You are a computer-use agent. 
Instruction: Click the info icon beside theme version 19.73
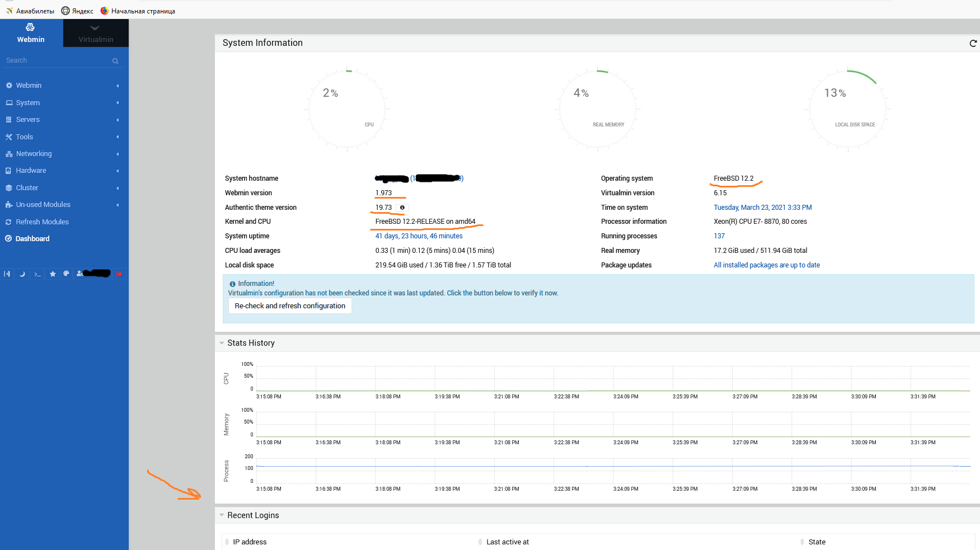pos(402,208)
